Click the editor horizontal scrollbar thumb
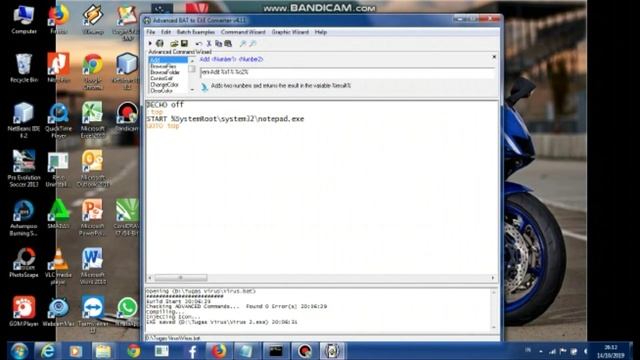640x360 pixels. [181, 278]
